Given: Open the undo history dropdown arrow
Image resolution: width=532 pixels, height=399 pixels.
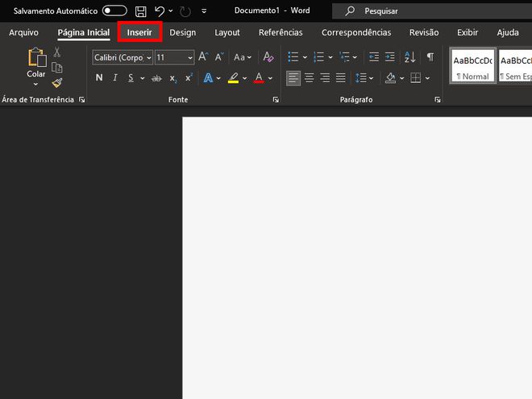Looking at the screenshot, I should (171, 11).
